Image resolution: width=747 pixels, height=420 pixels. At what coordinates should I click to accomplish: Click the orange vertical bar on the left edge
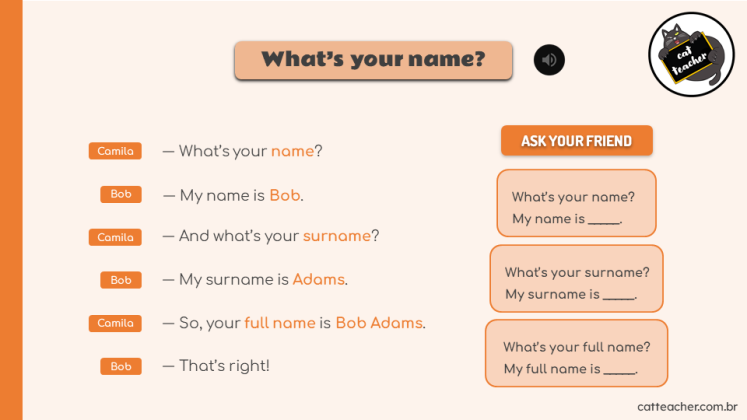coord(11,210)
